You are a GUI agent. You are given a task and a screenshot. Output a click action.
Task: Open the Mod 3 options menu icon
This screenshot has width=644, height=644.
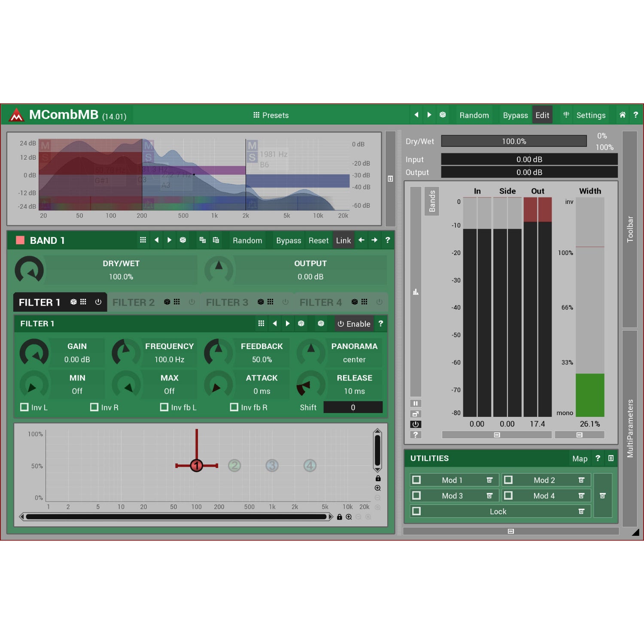point(489,495)
